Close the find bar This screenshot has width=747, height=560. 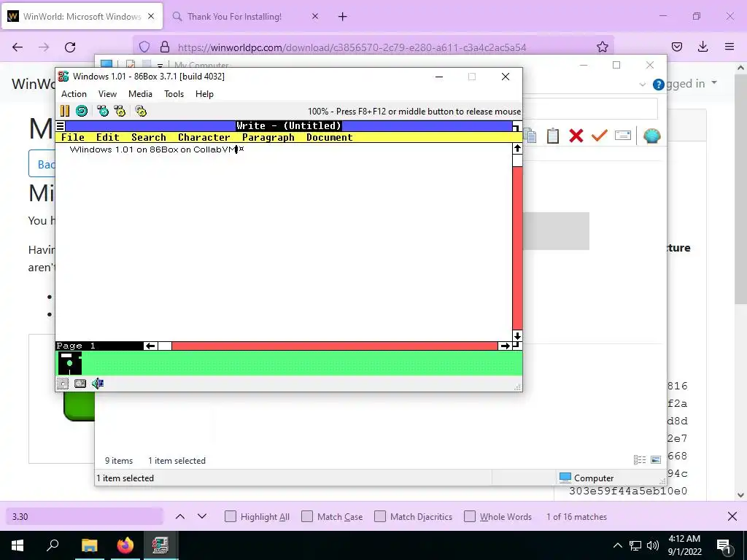coord(732,517)
